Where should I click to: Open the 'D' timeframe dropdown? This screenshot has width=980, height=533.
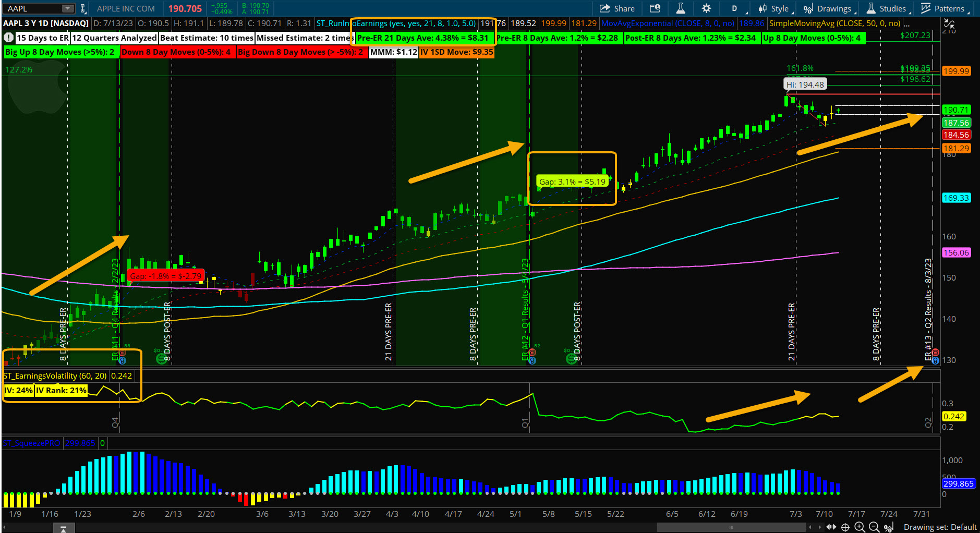tap(734, 8)
